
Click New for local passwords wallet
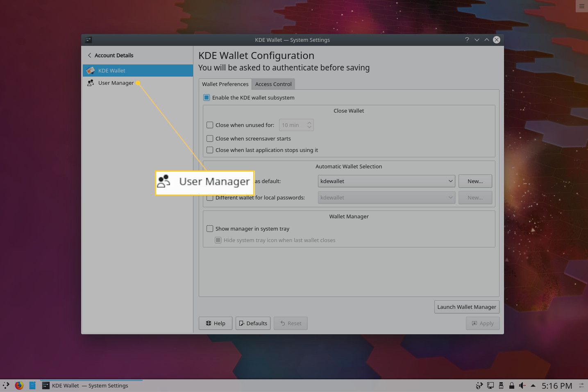475,197
